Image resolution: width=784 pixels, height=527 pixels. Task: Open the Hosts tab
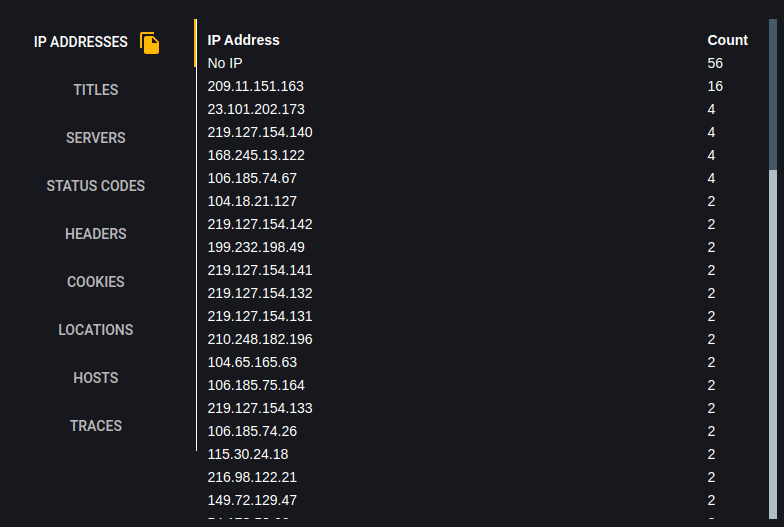pyautogui.click(x=96, y=378)
